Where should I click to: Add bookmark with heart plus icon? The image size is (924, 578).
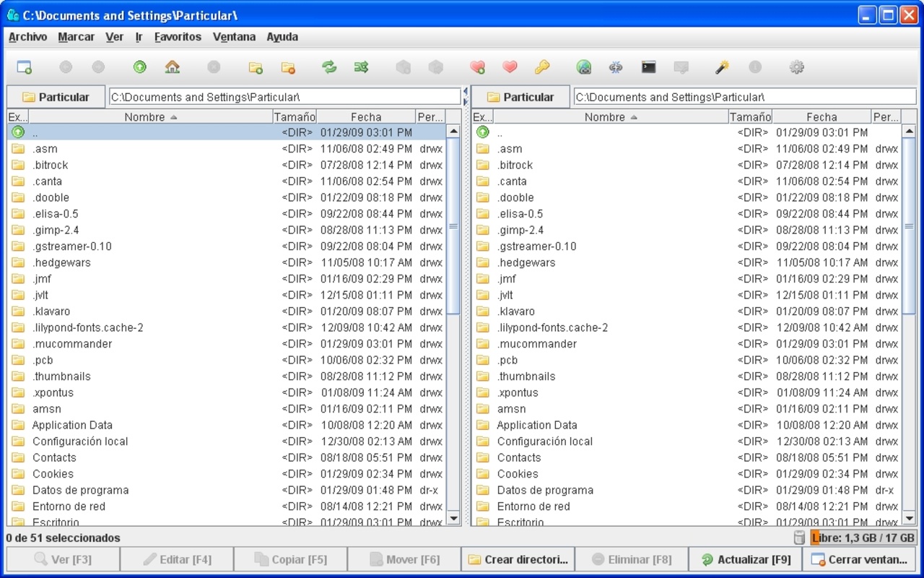point(477,67)
